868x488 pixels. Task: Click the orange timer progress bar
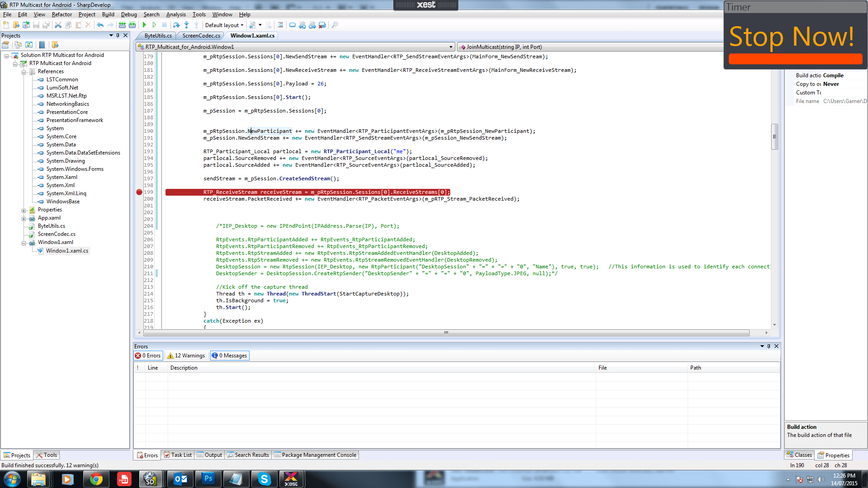coord(795,59)
